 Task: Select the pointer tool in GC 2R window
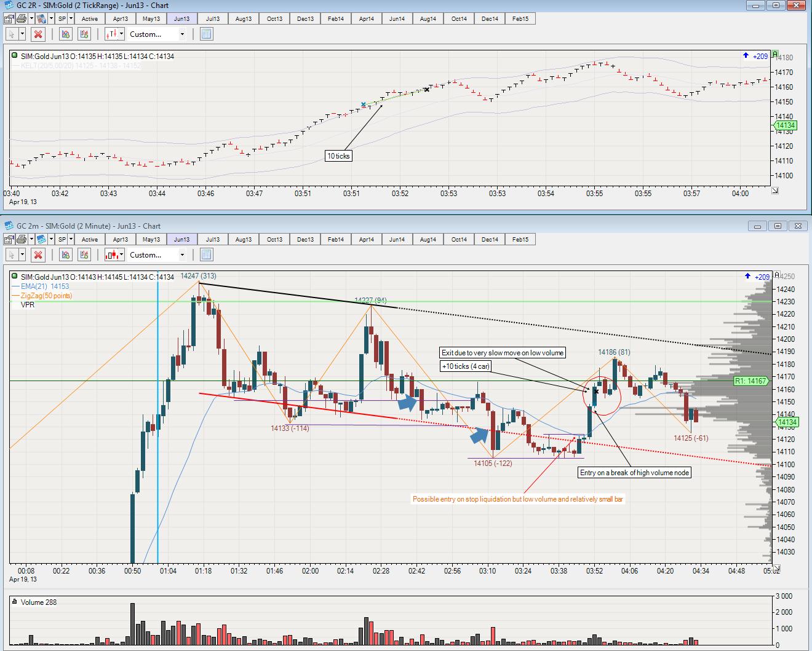(11, 34)
